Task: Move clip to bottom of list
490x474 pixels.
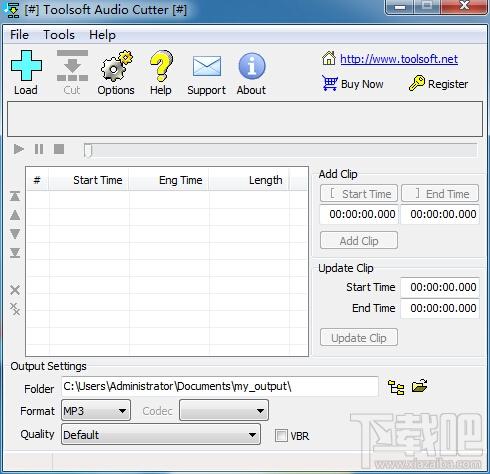Action: [x=15, y=253]
